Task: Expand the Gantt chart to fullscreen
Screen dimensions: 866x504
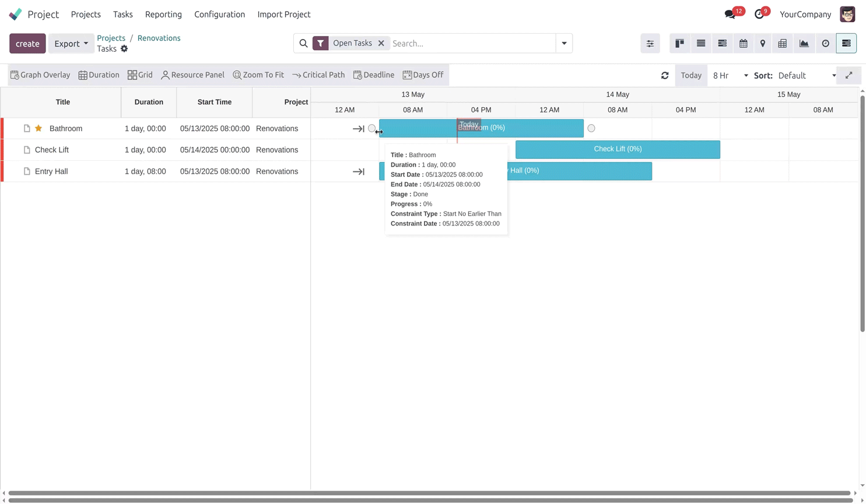Action: click(x=849, y=75)
